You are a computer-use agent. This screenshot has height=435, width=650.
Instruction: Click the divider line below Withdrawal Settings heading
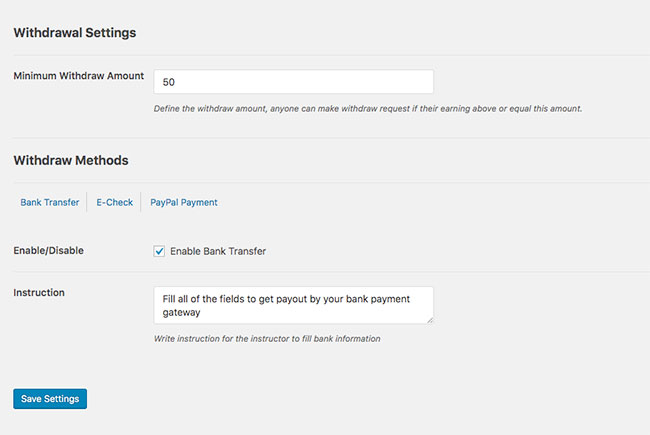point(325,55)
